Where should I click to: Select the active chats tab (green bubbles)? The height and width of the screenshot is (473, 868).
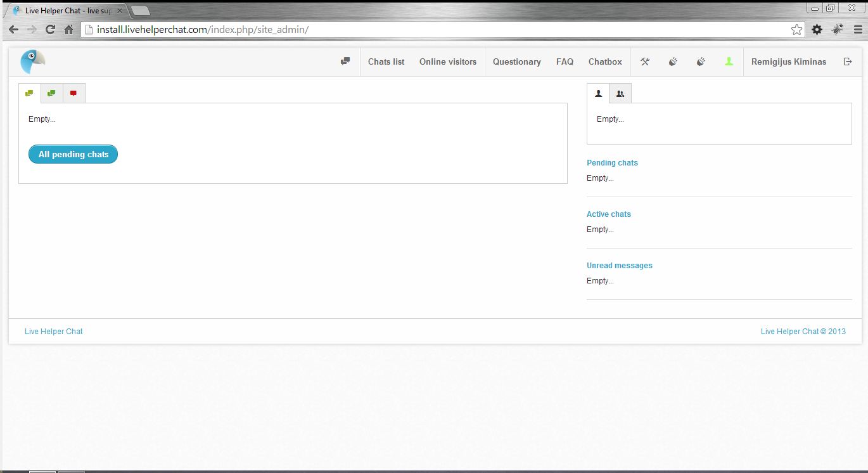coord(51,93)
